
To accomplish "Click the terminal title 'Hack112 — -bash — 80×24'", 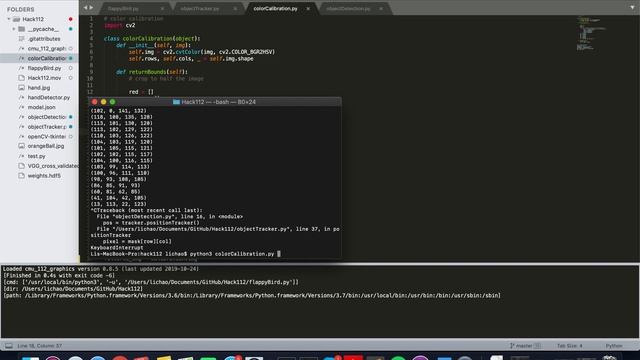I will point(218,102).
